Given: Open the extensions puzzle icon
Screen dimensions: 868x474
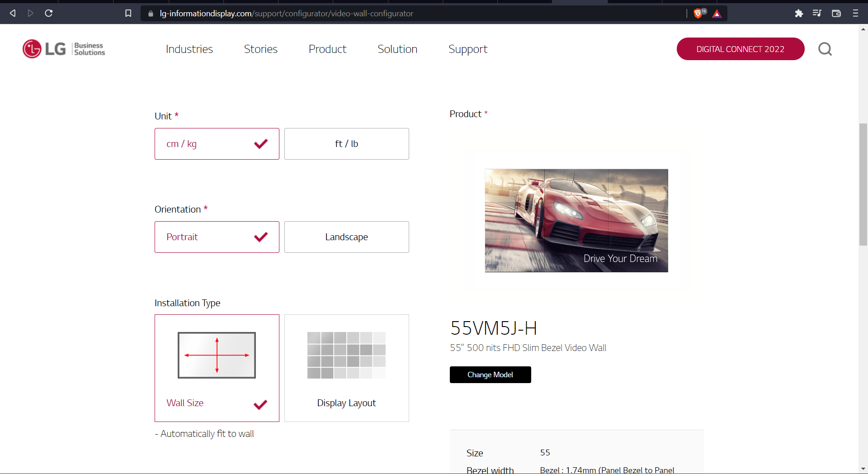Looking at the screenshot, I should tap(799, 13).
